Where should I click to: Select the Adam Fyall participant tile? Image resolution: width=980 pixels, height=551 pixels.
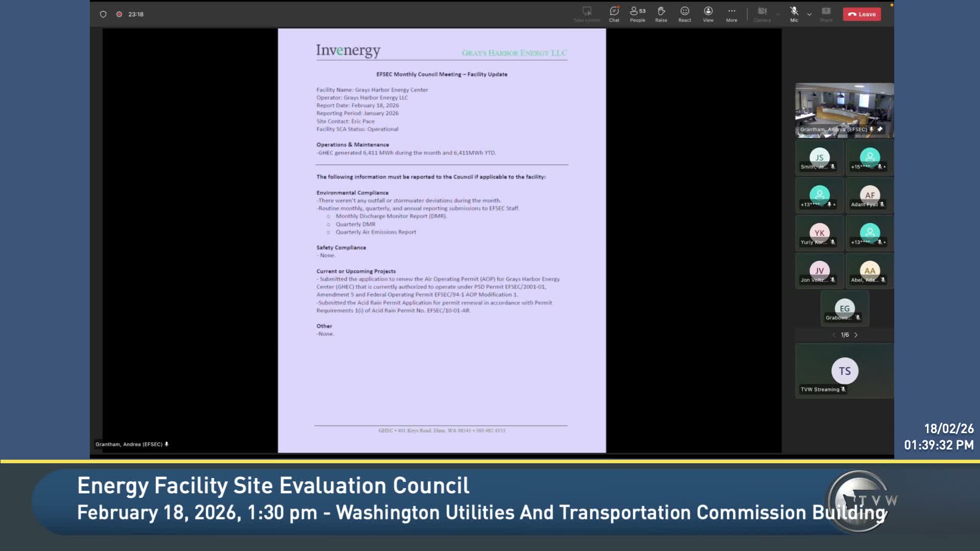(x=869, y=196)
